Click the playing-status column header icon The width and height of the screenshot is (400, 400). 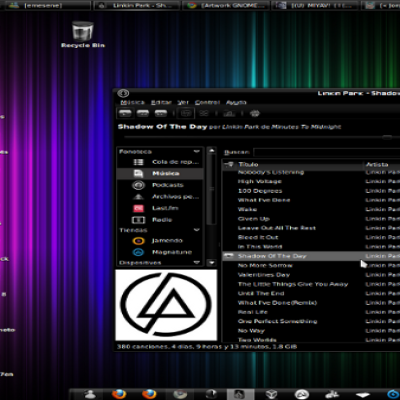click(229, 164)
